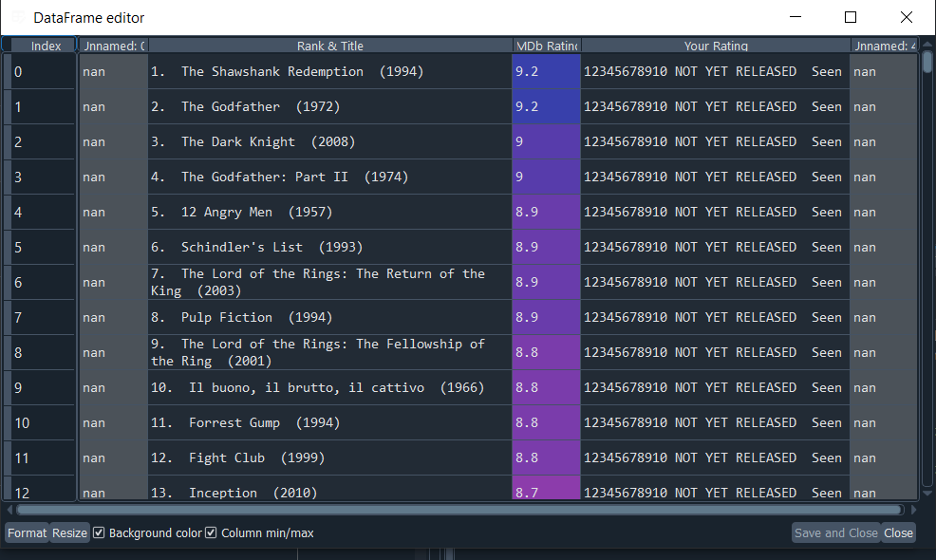Image resolution: width=936 pixels, height=560 pixels.
Task: Toggle the Background color checkbox
Action: coord(99,532)
